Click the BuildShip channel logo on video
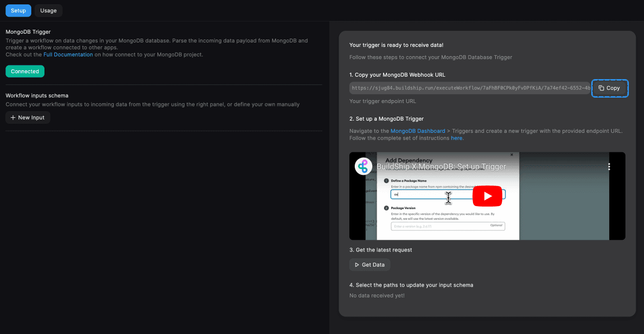This screenshot has height=334, width=644. pyautogui.click(x=363, y=167)
